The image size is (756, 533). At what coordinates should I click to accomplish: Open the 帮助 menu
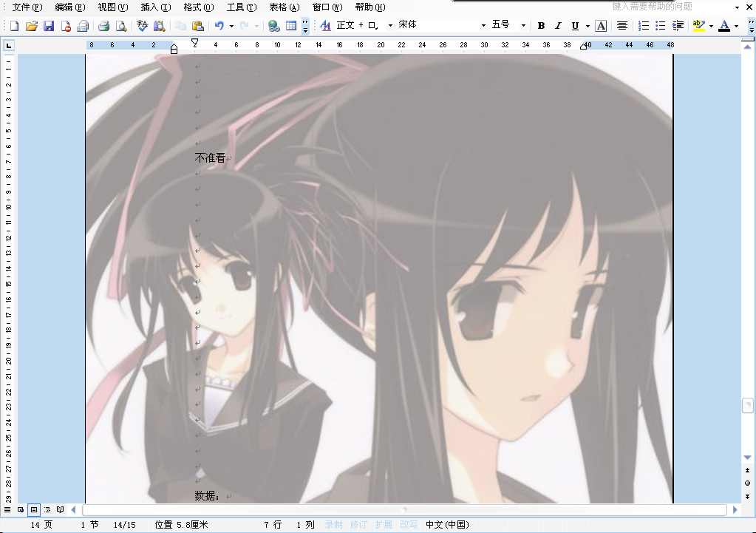tap(370, 7)
